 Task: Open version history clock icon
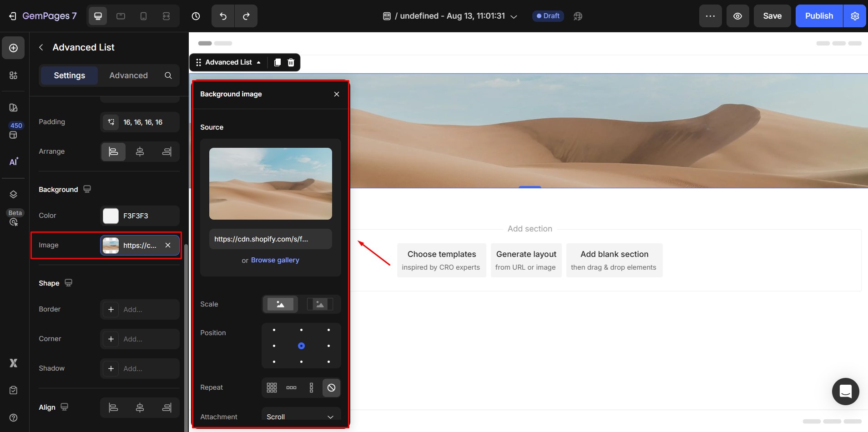[196, 16]
